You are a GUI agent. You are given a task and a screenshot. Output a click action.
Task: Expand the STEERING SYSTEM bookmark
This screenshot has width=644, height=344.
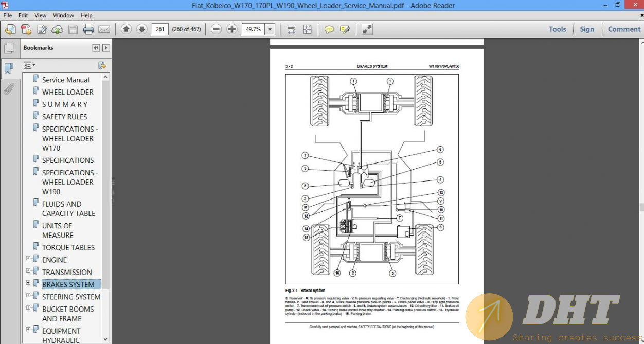tap(28, 295)
